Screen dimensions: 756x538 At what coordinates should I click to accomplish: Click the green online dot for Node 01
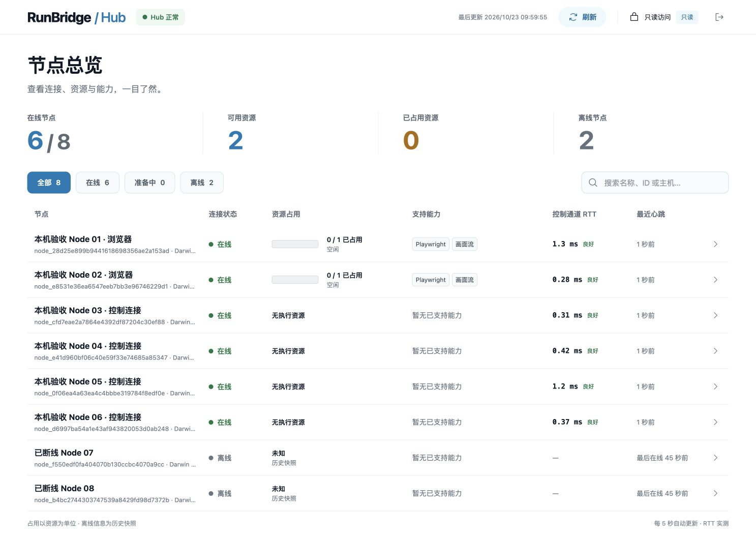tap(211, 245)
